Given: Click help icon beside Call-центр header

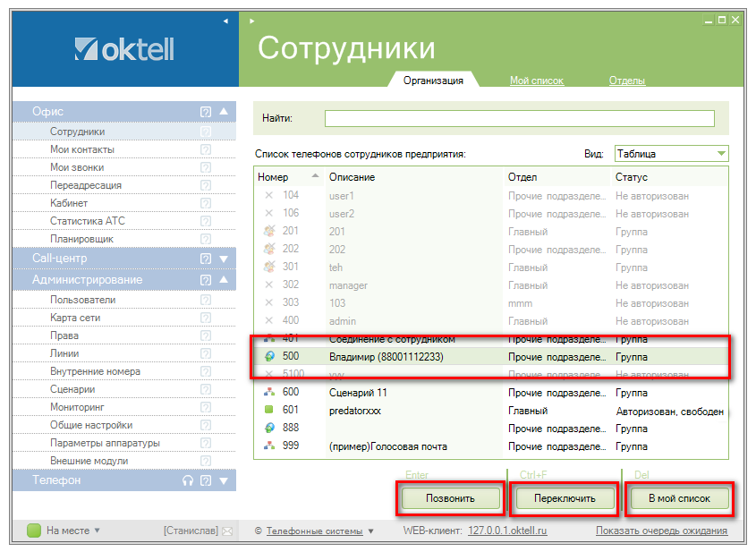Looking at the screenshot, I should click(x=206, y=259).
